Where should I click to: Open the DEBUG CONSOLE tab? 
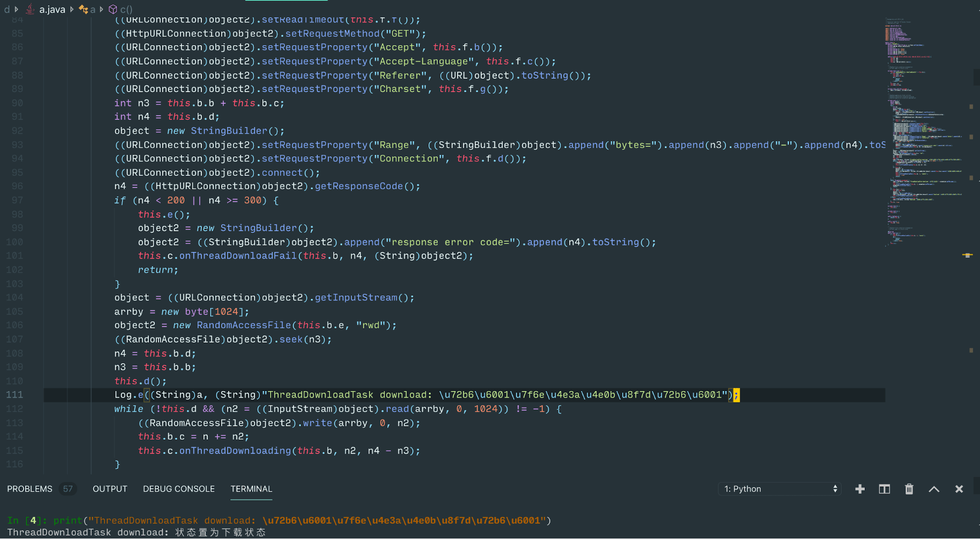click(178, 489)
